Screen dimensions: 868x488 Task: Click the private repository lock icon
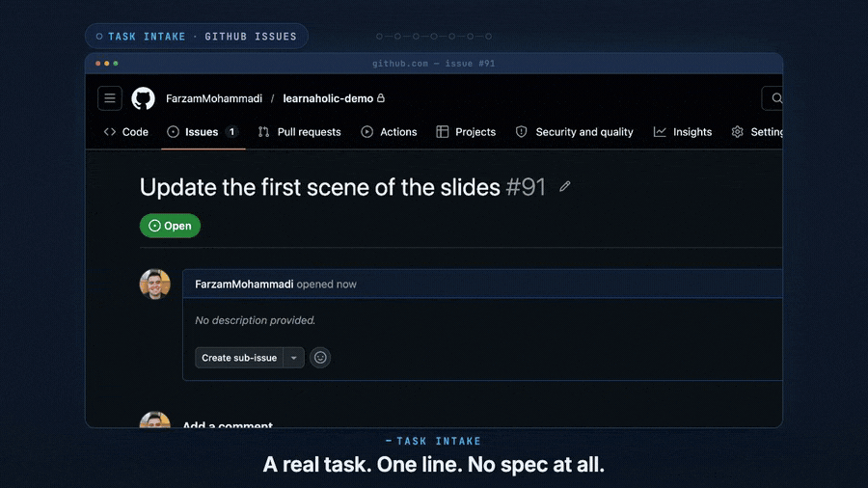pos(381,98)
